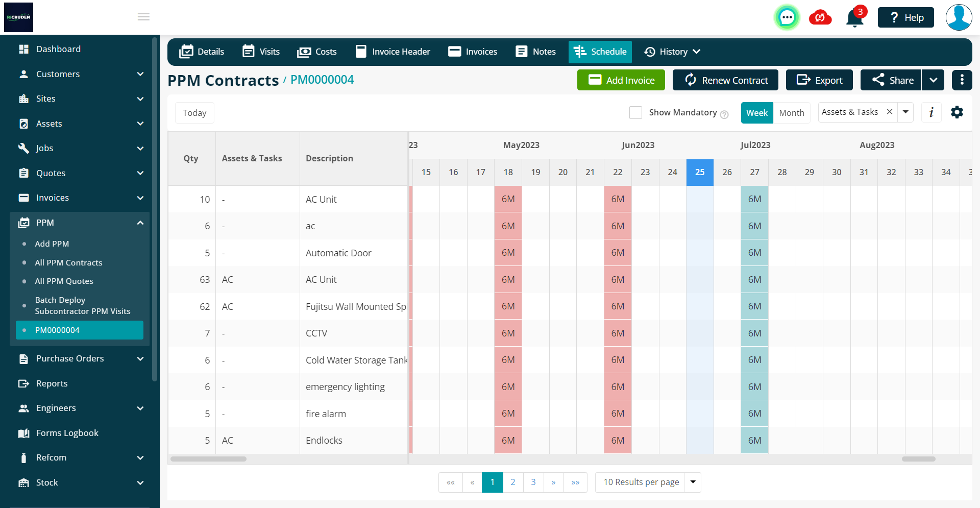Screen dimensions: 980x508
Task: Expand the Purchase Orders chevron
Action: tap(140, 359)
